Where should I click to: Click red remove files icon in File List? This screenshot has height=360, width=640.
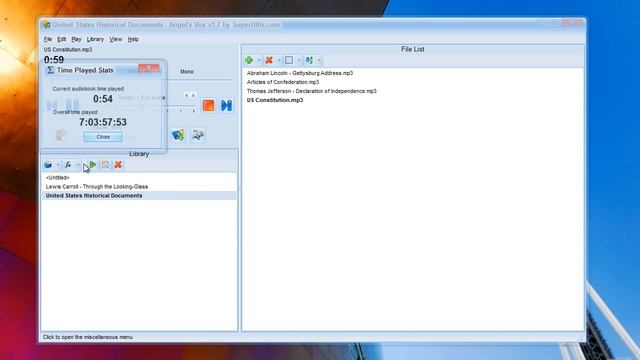269,60
